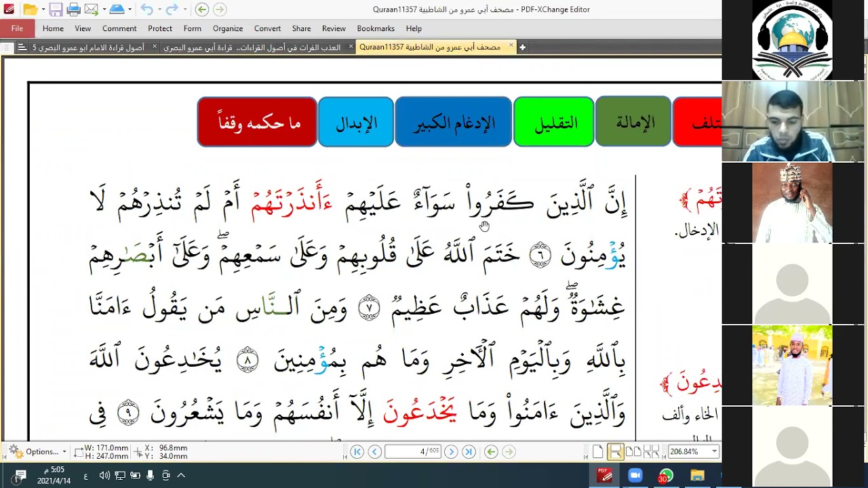This screenshot has height=488, width=868.
Task: Jump to the first page
Action: (x=357, y=452)
